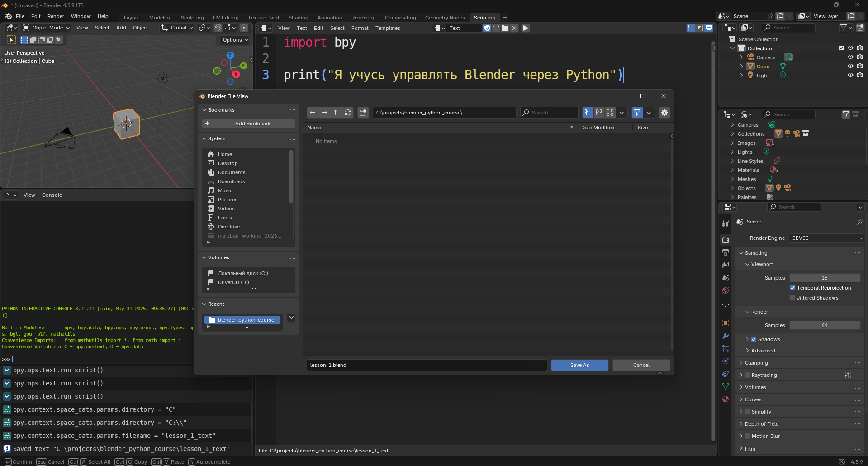
Task: Toggle file filtering funnel in File View
Action: pyautogui.click(x=637, y=113)
